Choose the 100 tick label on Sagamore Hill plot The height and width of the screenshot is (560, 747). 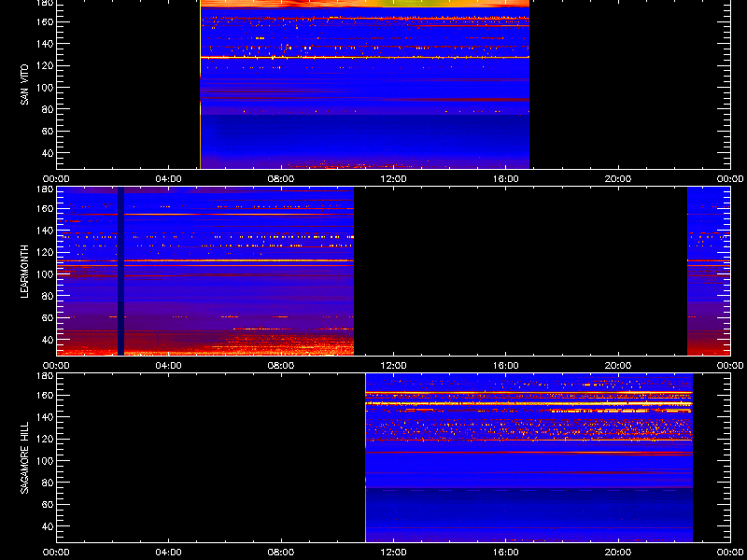tap(46, 461)
